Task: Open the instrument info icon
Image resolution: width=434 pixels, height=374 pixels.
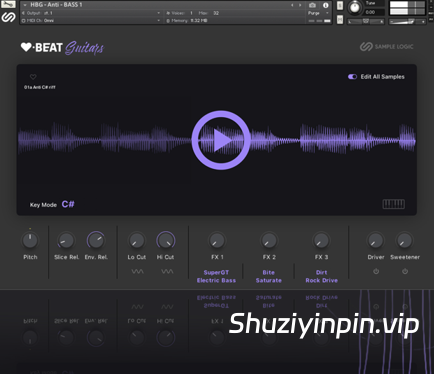Action: [x=326, y=5]
